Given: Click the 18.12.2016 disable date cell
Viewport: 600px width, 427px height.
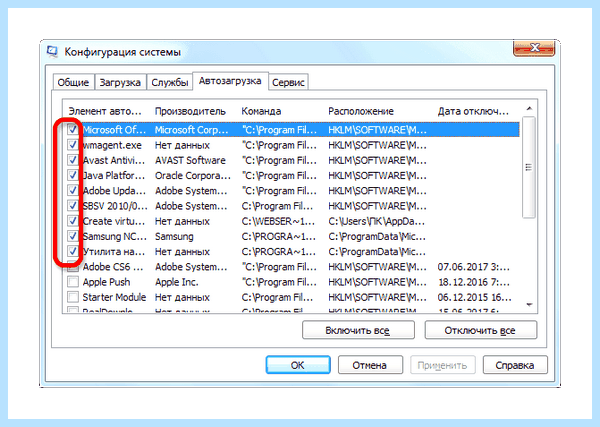Looking at the screenshot, I should 474,282.
